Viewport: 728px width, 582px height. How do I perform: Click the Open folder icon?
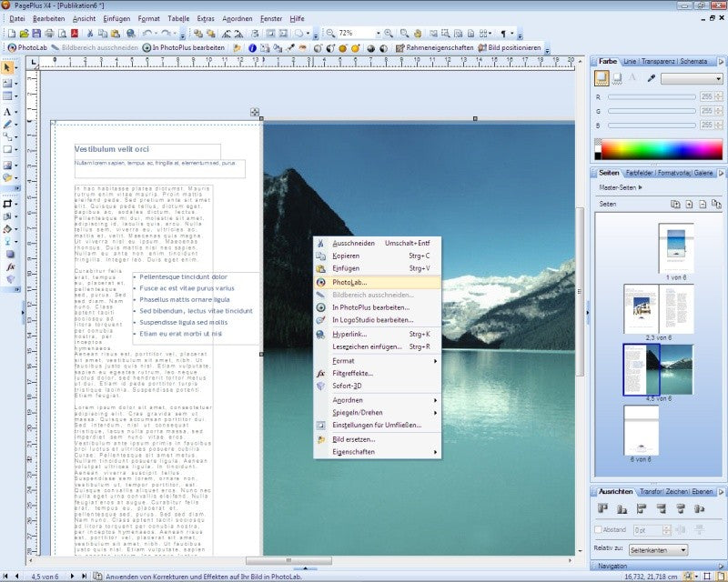point(25,34)
